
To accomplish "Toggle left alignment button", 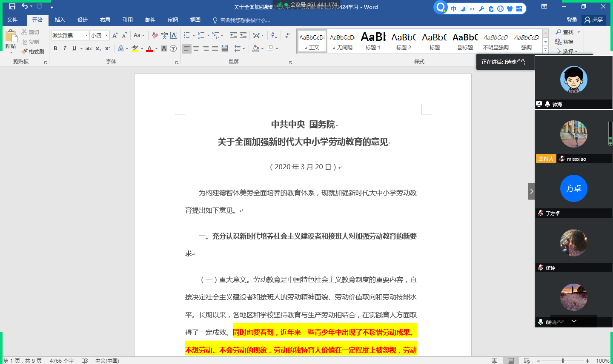I will [x=187, y=48].
